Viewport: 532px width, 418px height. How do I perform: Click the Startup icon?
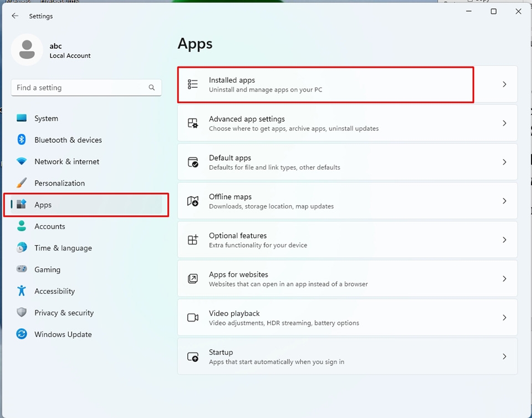coord(193,356)
